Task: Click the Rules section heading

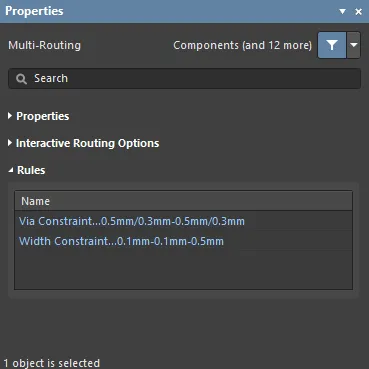Action: 31,170
